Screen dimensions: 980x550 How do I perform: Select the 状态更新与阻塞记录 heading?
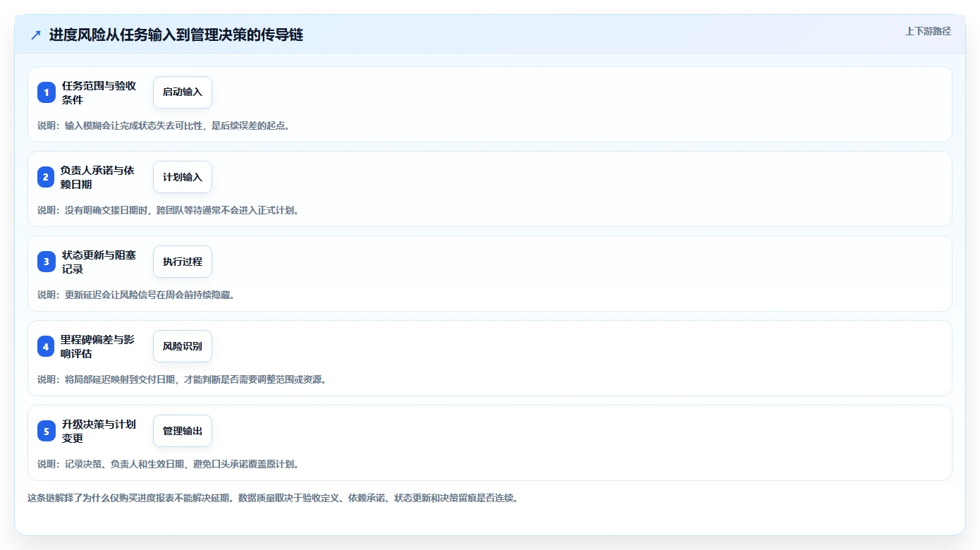click(x=99, y=262)
